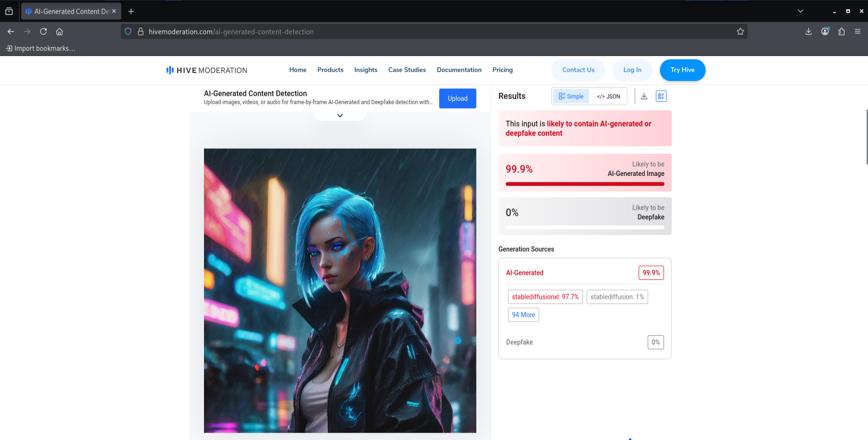
Task: Click the AI-Generated Content Detection title
Action: pyautogui.click(x=256, y=94)
